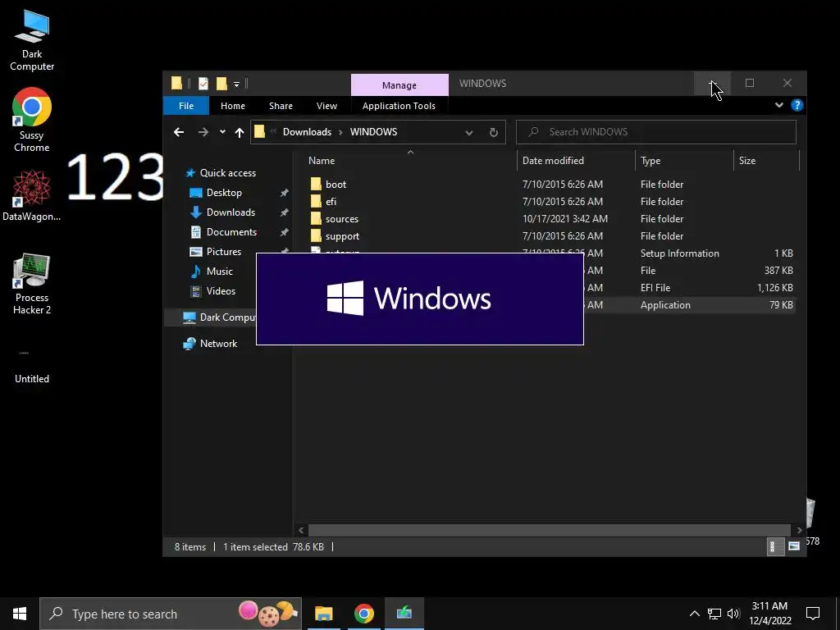The height and width of the screenshot is (630, 840).
Task: Show hidden system tray icons
Action: (694, 614)
